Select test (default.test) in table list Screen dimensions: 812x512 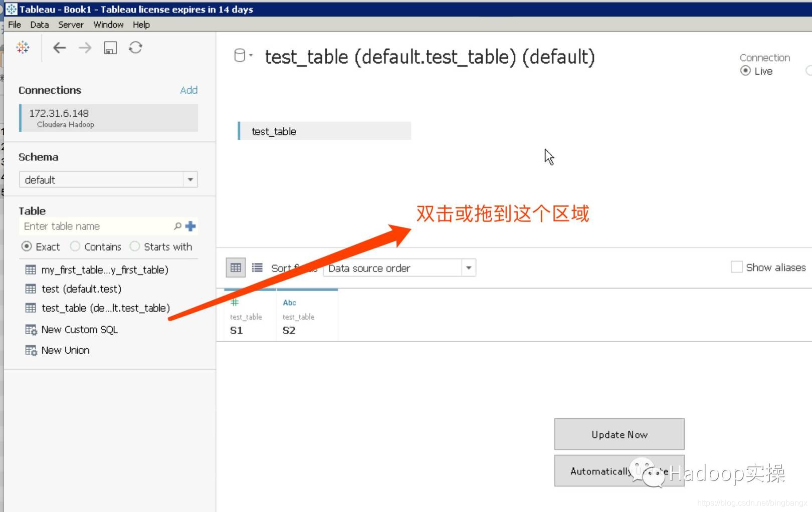[x=81, y=289]
